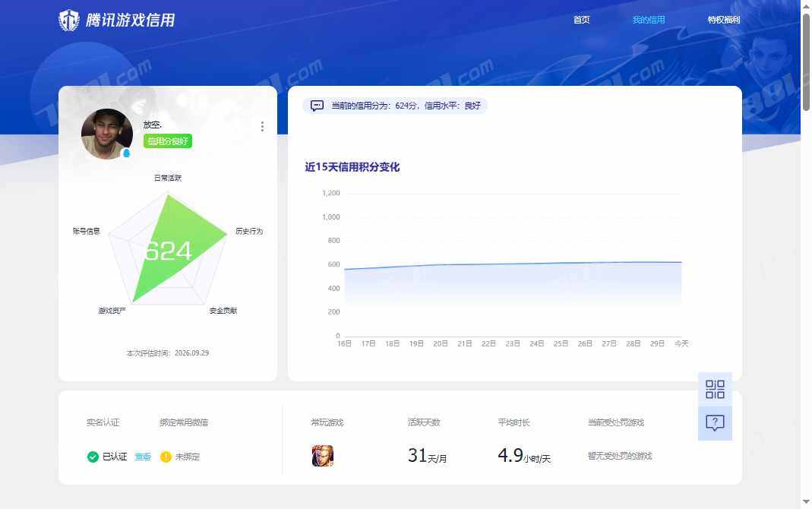This screenshot has height=509, width=812.
Task: Open the frequently played game thumbnail
Action: point(323,456)
